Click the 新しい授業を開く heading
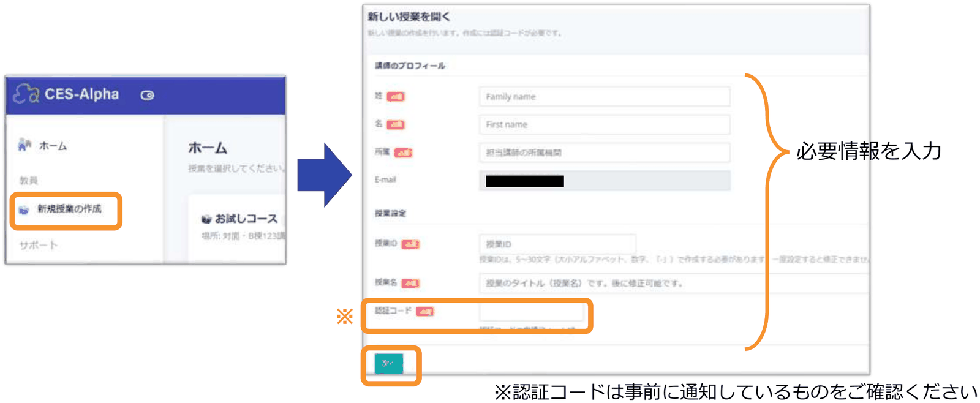 pos(409,17)
